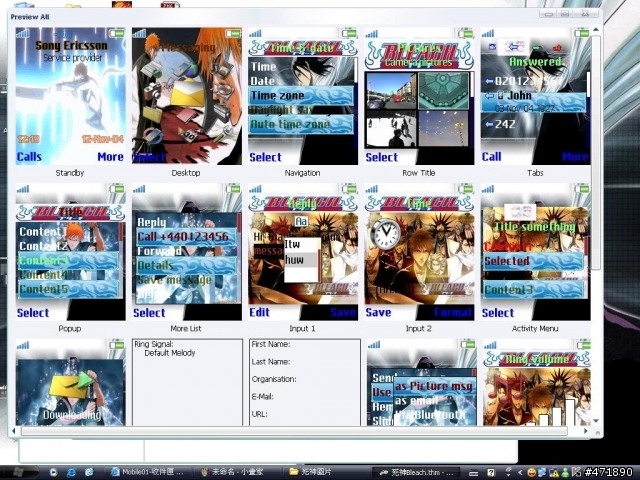Open the 'as Picture msg' send menu preview
The height and width of the screenshot is (480, 640).
tap(421, 382)
